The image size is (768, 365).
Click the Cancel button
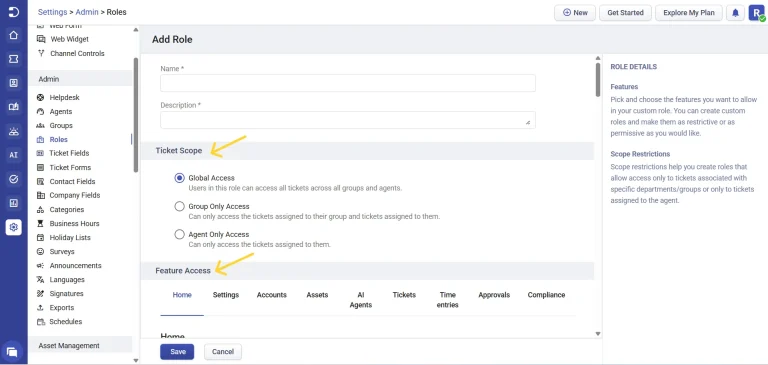coord(223,352)
